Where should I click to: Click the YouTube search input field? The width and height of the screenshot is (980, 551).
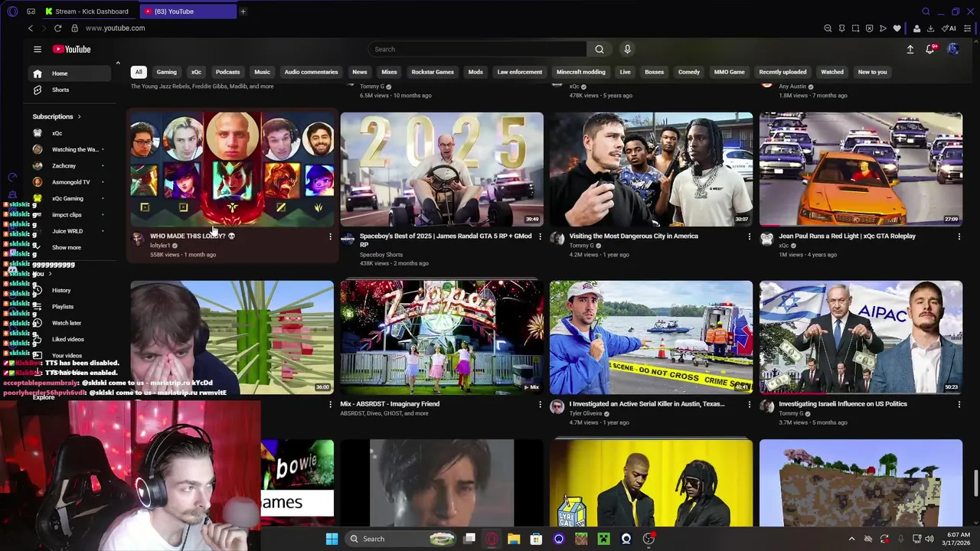point(478,49)
